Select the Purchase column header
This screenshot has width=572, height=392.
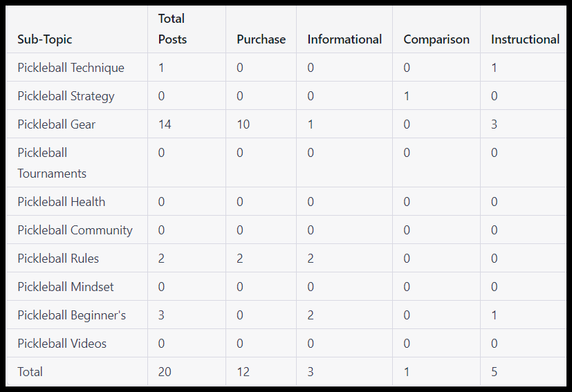click(261, 39)
